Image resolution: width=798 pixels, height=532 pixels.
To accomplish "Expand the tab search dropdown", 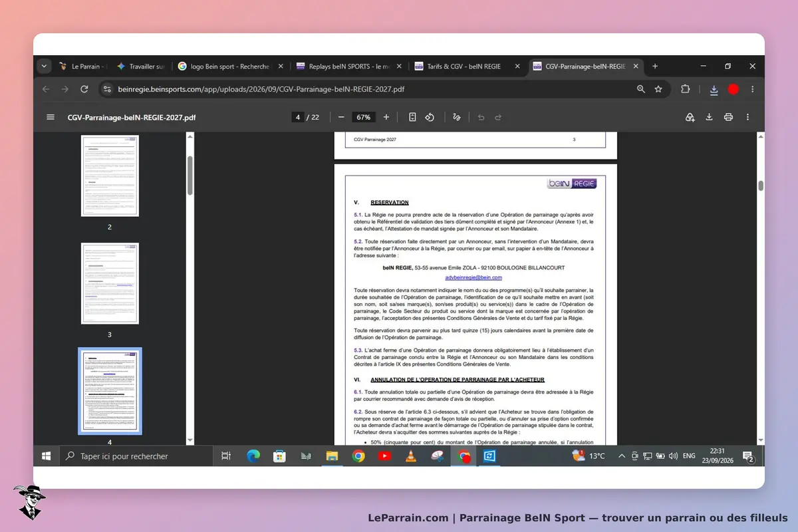I will point(45,66).
